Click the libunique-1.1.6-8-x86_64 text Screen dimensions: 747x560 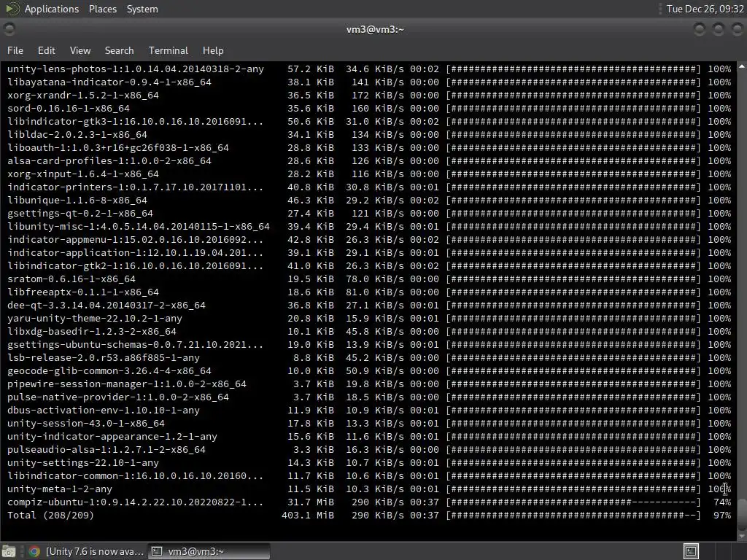[77, 200]
